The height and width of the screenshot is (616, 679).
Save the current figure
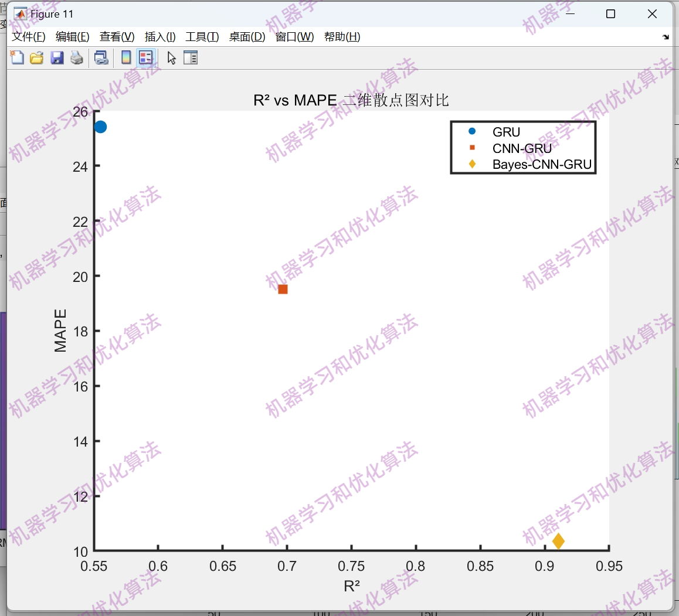[x=57, y=57]
